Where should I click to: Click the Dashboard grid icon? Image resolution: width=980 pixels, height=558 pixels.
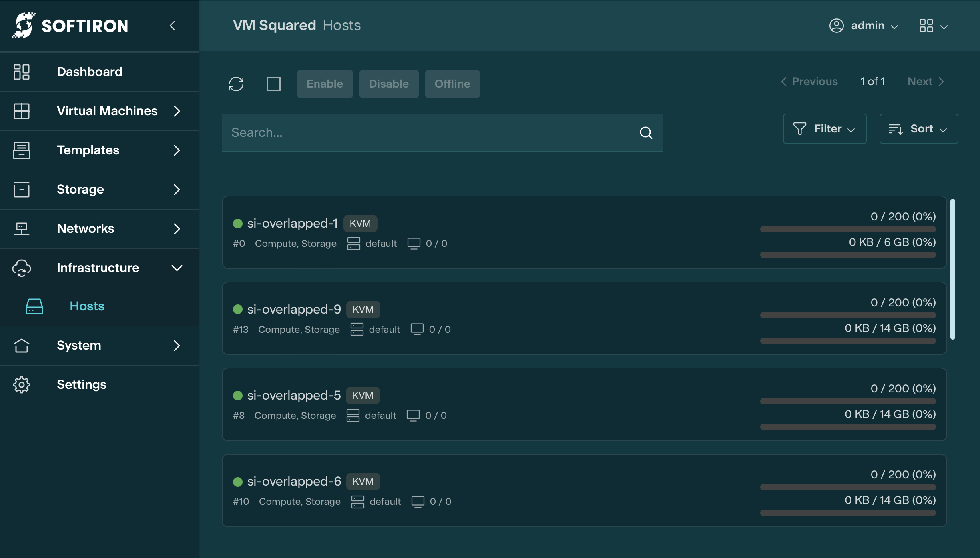[22, 72]
